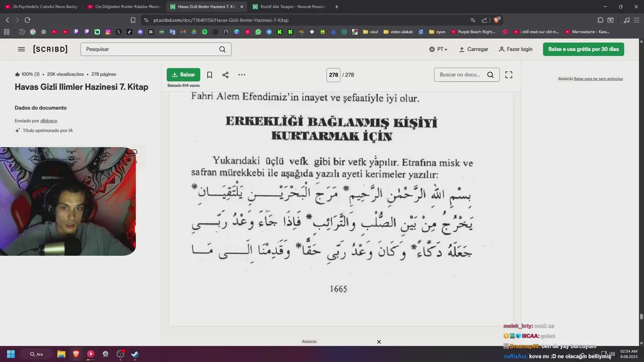Bookmark the document with the save icon
Viewport: 644px width, 362px height.
point(210,75)
